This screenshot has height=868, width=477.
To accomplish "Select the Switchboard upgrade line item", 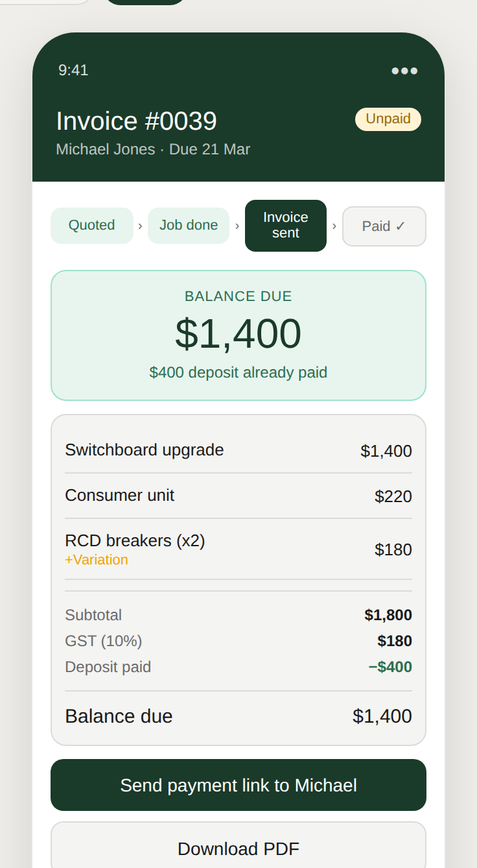I will 238,450.
